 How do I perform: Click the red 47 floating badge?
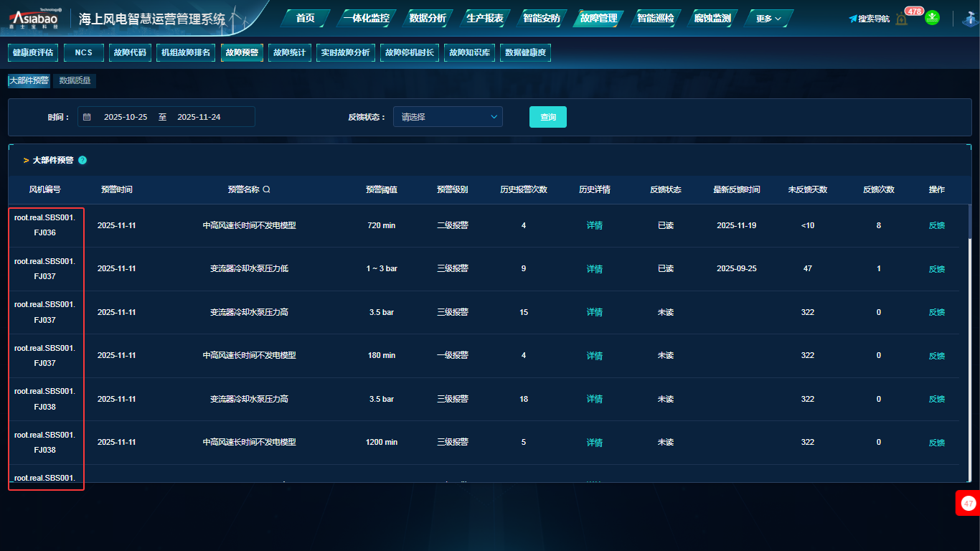pos(968,504)
